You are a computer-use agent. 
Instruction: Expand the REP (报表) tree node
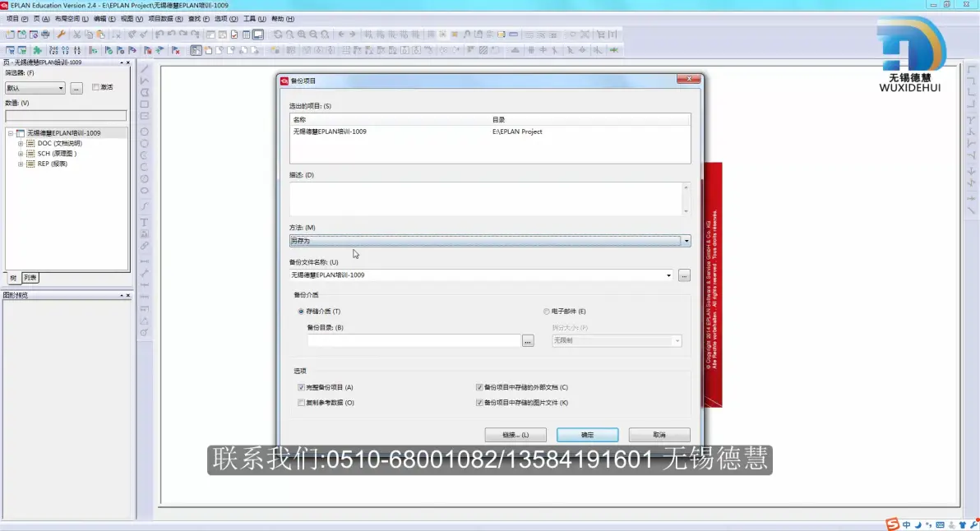[21, 164]
